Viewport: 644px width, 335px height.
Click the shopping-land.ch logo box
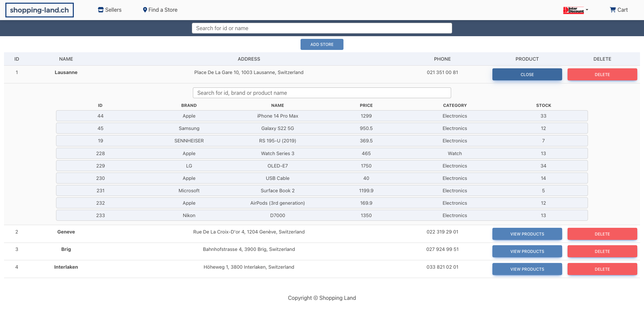pyautogui.click(x=39, y=10)
